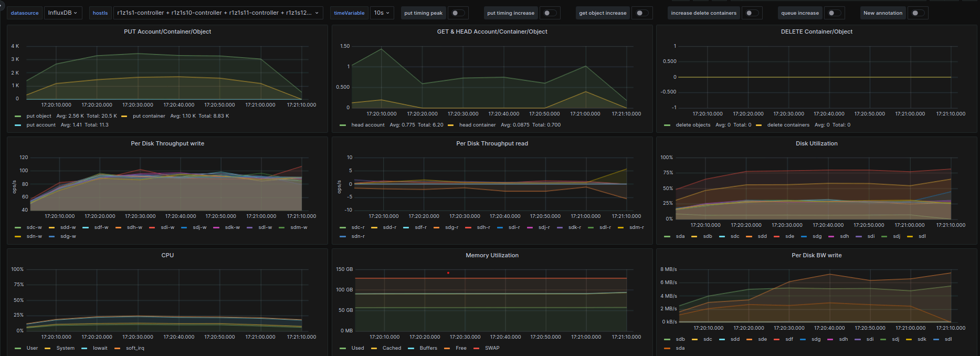980x356 pixels.
Task: Expand the hosts controller selection dropdown
Action: coord(218,13)
